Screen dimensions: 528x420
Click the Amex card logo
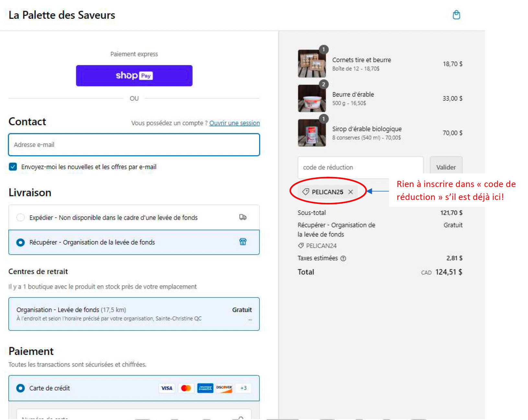point(205,388)
